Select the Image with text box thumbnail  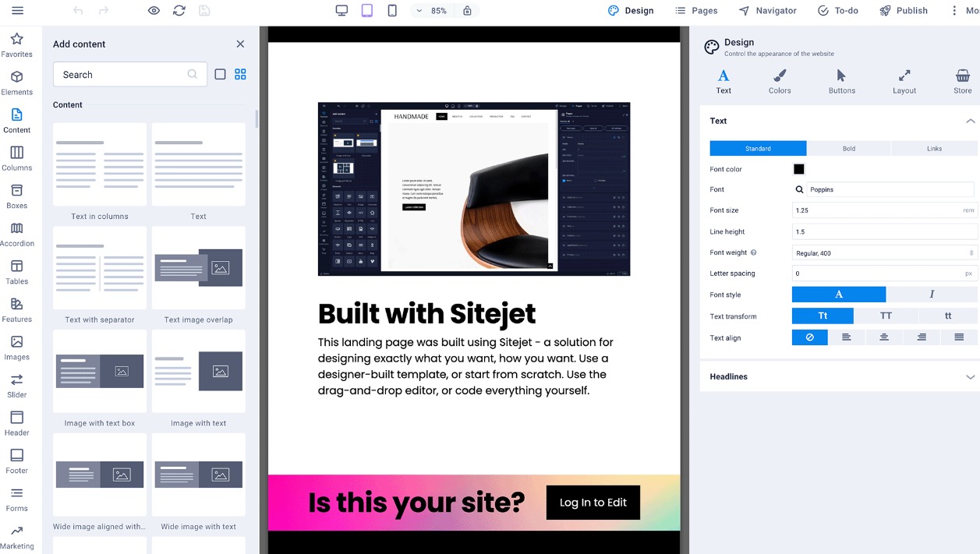coord(100,371)
